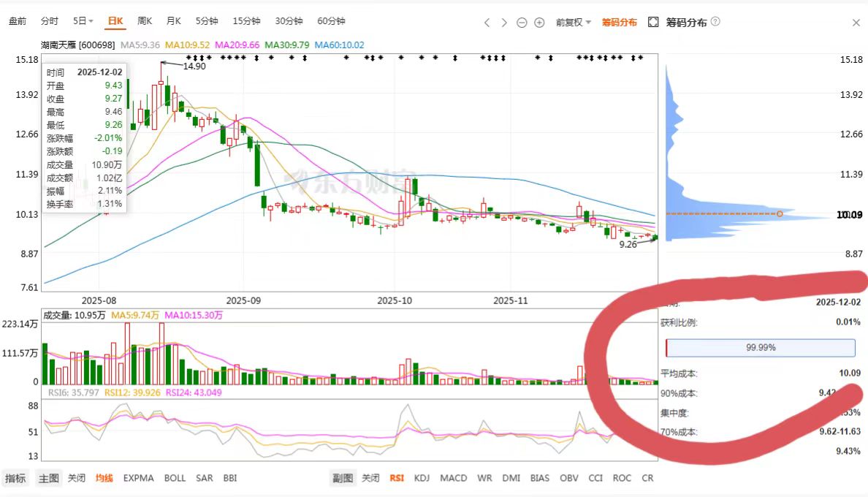Zoom in chart with plus icon
This screenshot has height=497, width=868.
click(x=539, y=23)
